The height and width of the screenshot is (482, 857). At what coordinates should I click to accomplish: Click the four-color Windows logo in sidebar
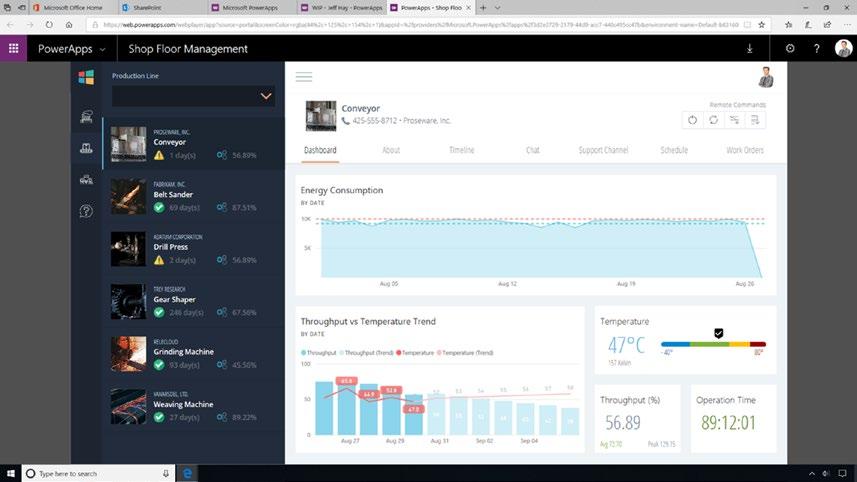coord(86,77)
